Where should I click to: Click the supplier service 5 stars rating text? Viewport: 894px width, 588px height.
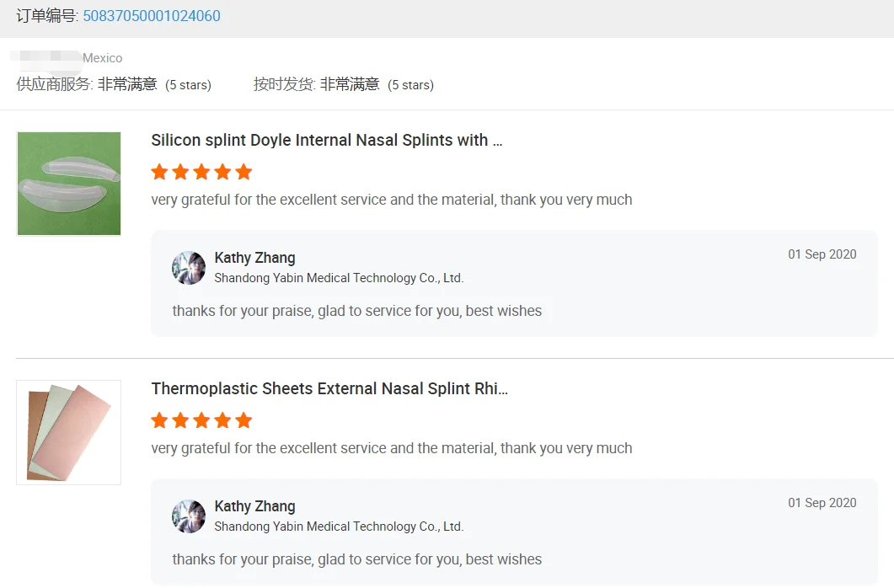click(188, 85)
